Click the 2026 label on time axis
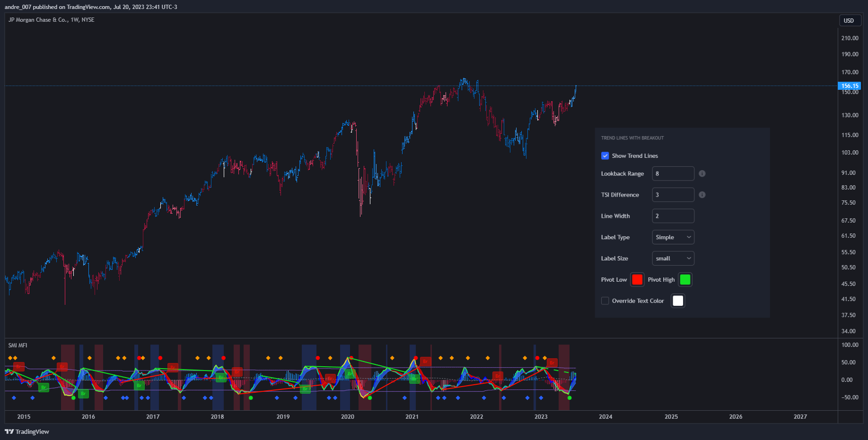Image resolution: width=868 pixels, height=440 pixels. (x=736, y=417)
